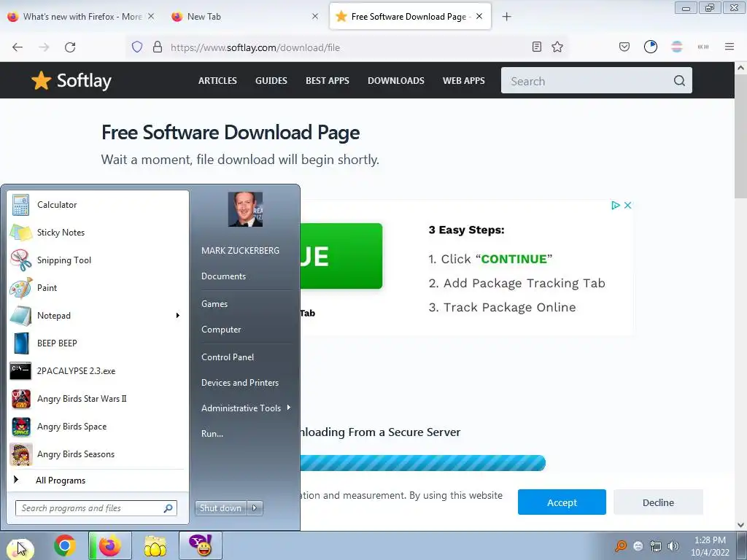Accept the cookie notice
This screenshot has height=560, width=747.
pyautogui.click(x=562, y=502)
